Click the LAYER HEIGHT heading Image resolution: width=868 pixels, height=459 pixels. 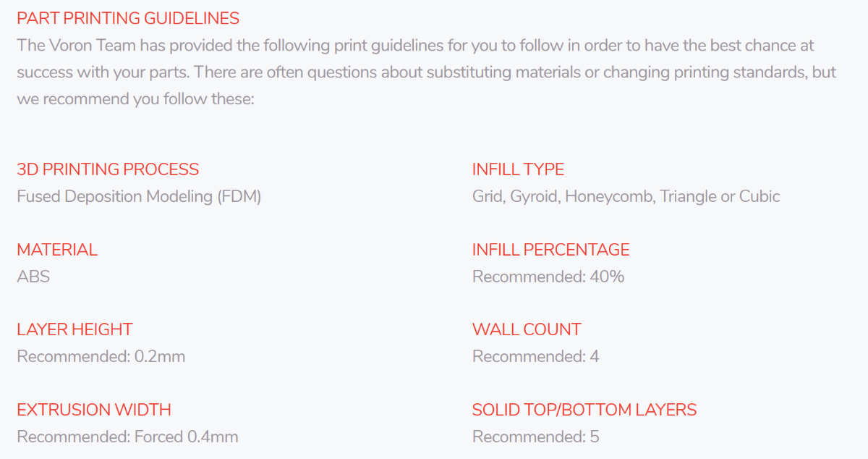coord(75,329)
